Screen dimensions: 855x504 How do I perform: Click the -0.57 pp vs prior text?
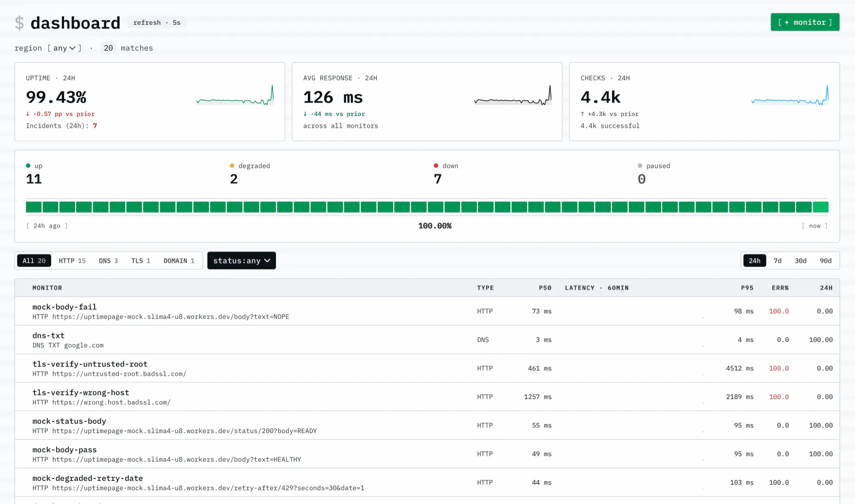tap(60, 114)
